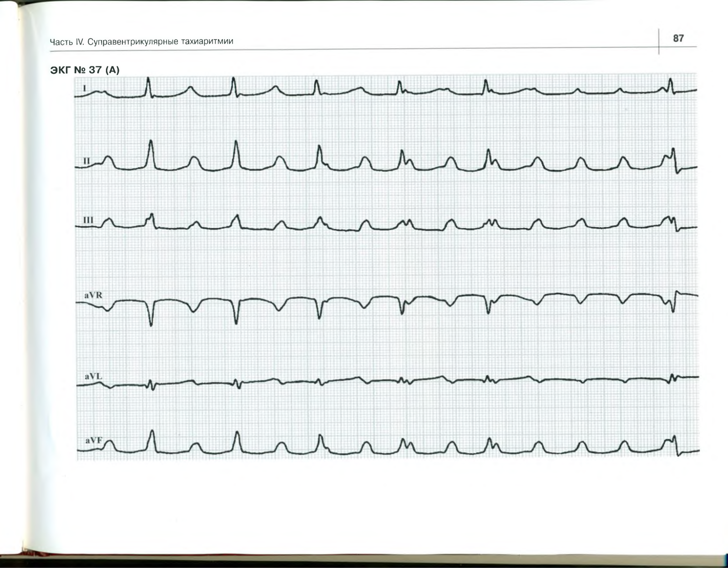The width and height of the screenshot is (728, 568).
Task: Click the aVL lead label
Action: coord(93,377)
